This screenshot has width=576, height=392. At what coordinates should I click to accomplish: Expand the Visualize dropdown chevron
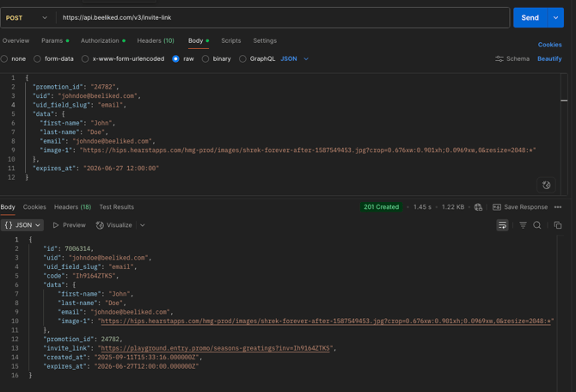142,225
